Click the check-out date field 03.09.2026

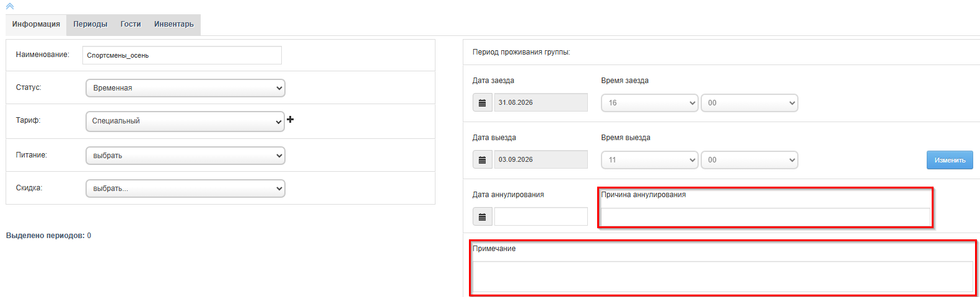point(541,160)
